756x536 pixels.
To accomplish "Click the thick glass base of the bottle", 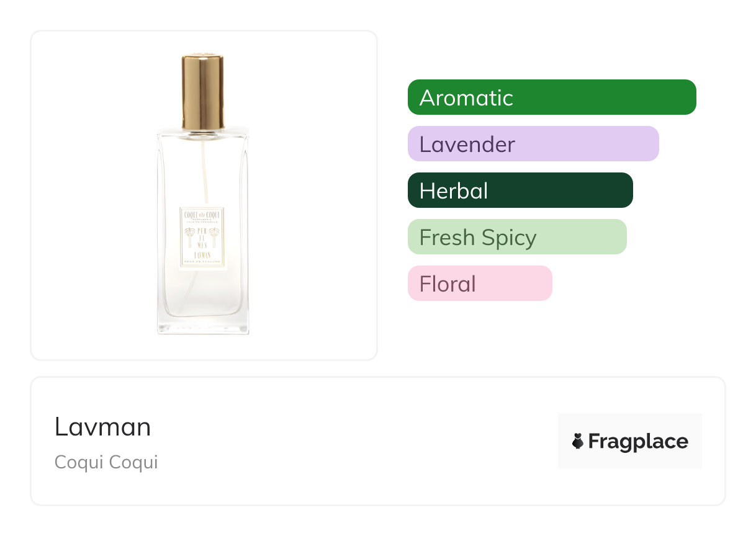I will (202, 326).
